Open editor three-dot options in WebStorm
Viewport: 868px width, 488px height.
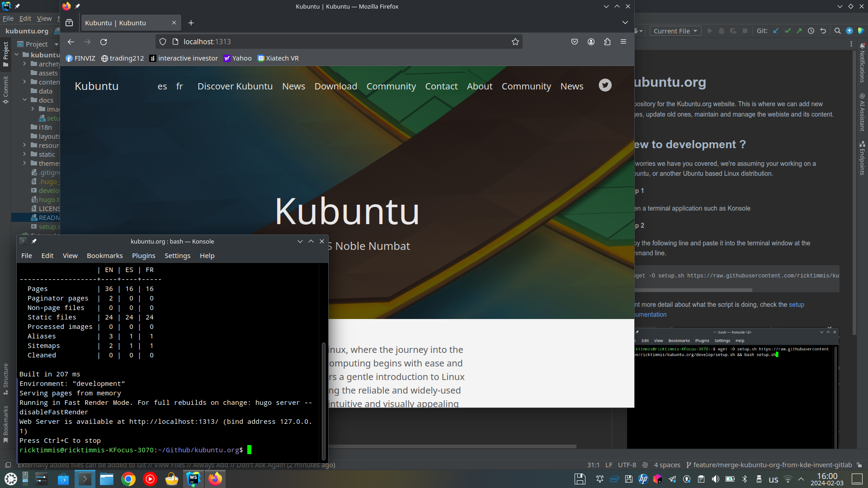point(851,44)
